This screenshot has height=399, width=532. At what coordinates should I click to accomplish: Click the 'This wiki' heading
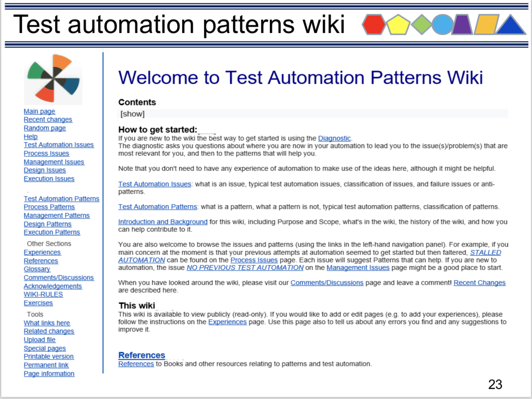pos(137,305)
